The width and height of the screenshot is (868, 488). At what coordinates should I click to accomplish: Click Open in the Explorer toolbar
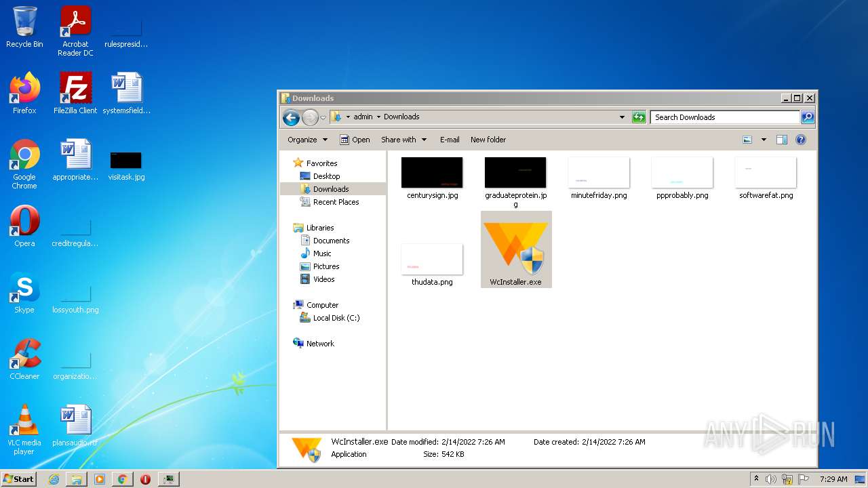[x=355, y=140]
